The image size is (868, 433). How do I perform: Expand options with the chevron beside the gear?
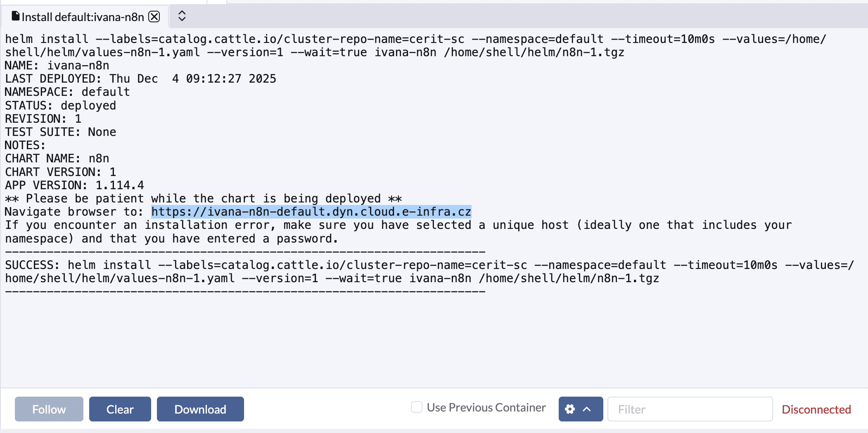tap(587, 409)
